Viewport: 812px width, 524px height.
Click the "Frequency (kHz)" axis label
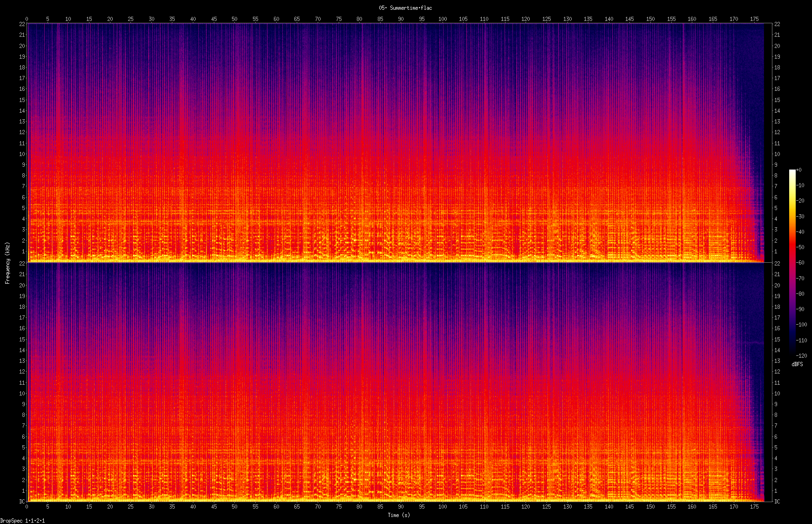(7, 263)
